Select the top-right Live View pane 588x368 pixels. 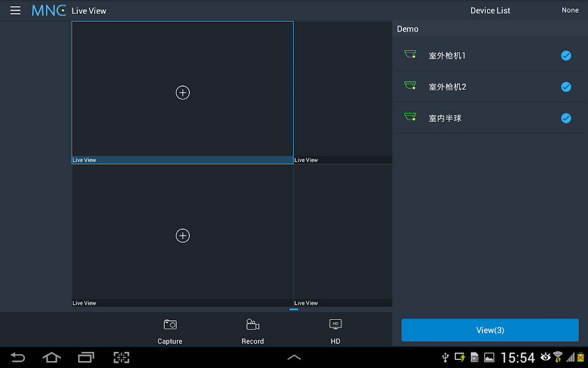tap(343, 93)
